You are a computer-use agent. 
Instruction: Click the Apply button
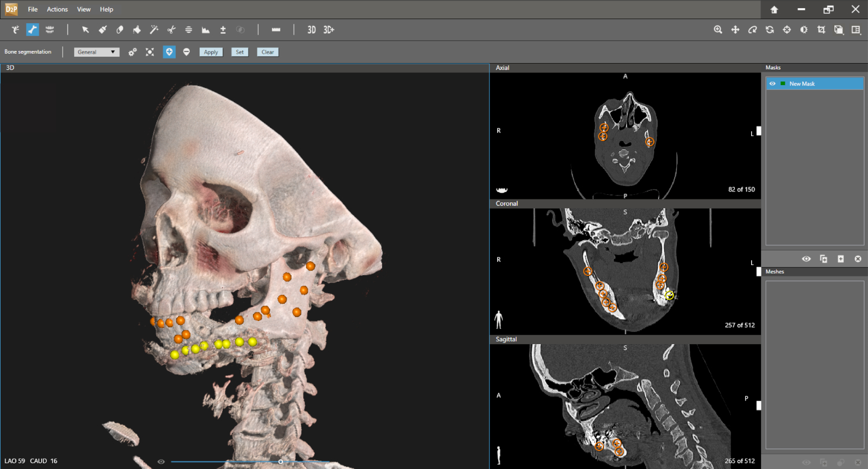[x=211, y=52]
